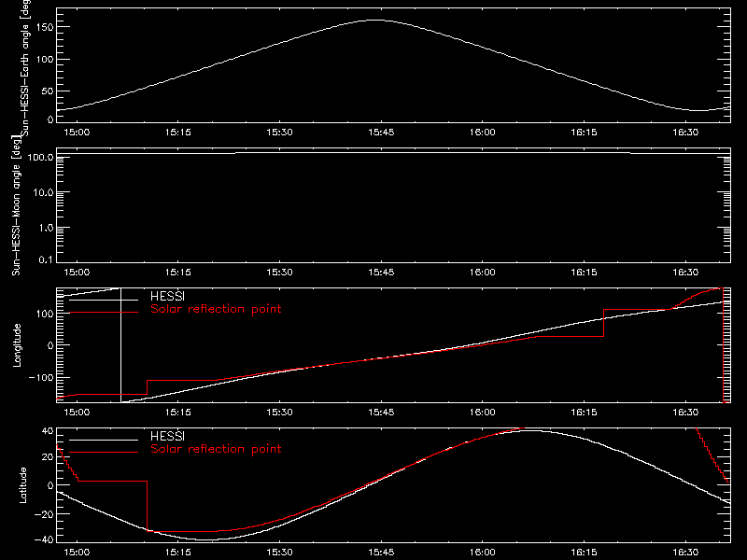Click the 1.0 tick on Moon angle axis

click(x=46, y=228)
